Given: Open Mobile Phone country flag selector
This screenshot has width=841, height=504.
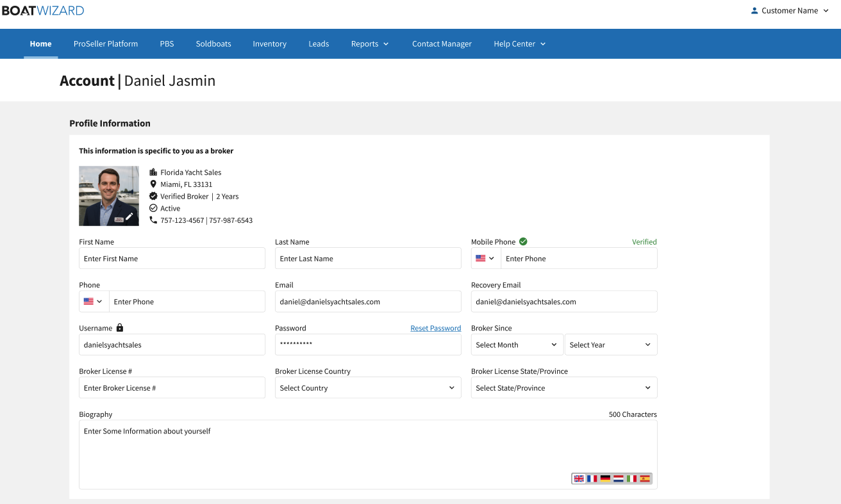Looking at the screenshot, I should 486,259.
